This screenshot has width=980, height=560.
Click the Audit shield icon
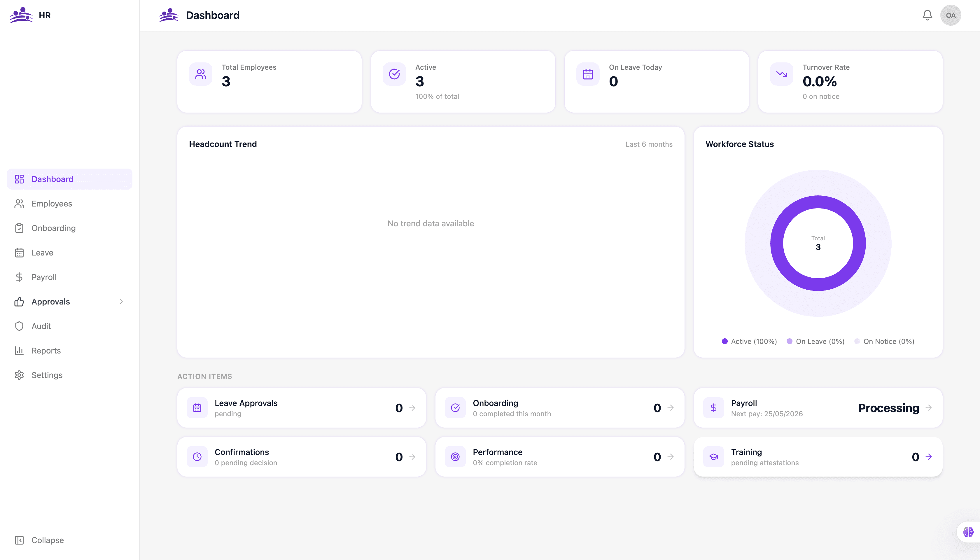[19, 326]
